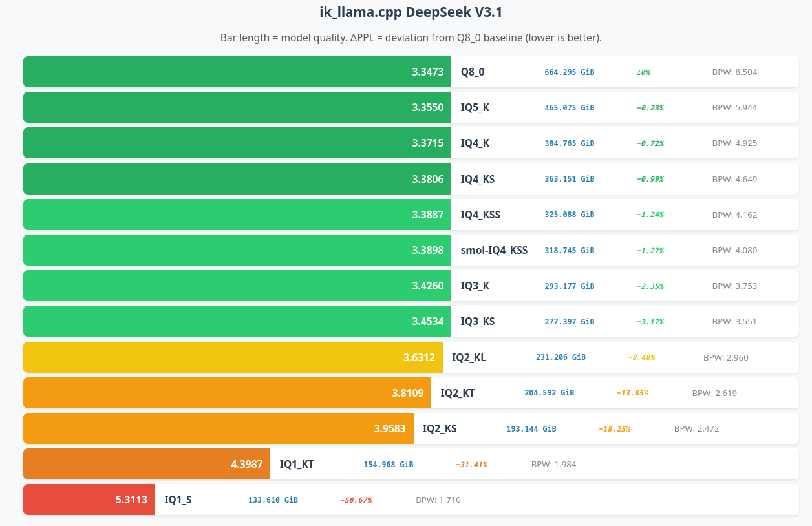
Task: Click the IQ5_K model name
Action: click(x=475, y=107)
